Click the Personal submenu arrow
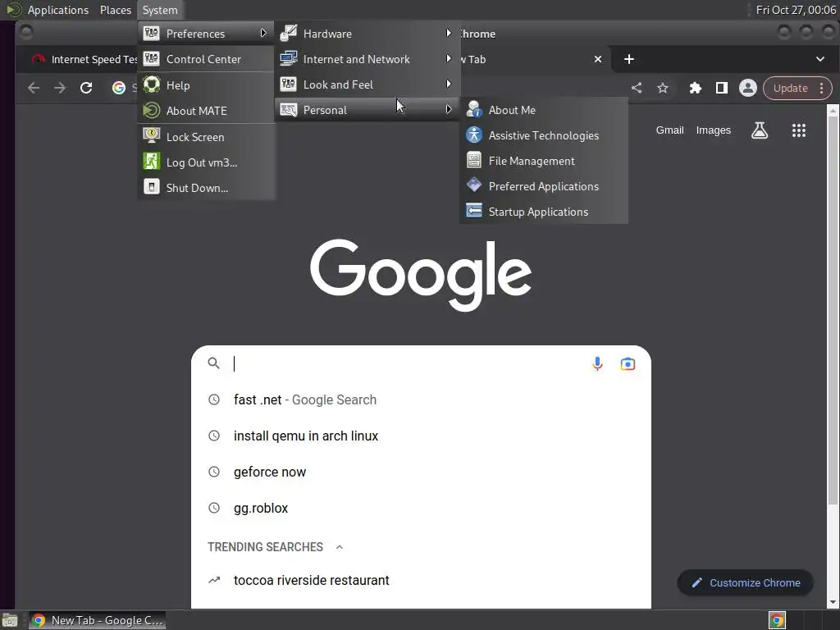Image resolution: width=840 pixels, height=630 pixels. tap(449, 109)
